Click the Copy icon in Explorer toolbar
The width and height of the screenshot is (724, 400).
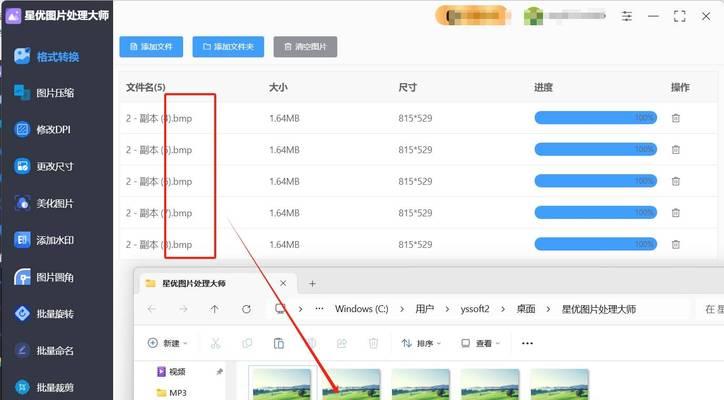(x=247, y=343)
